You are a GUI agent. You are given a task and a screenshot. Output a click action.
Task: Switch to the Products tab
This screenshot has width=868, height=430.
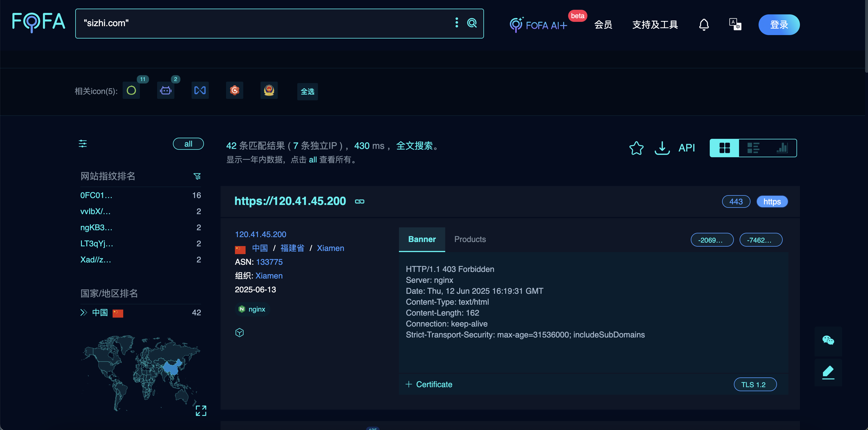470,239
